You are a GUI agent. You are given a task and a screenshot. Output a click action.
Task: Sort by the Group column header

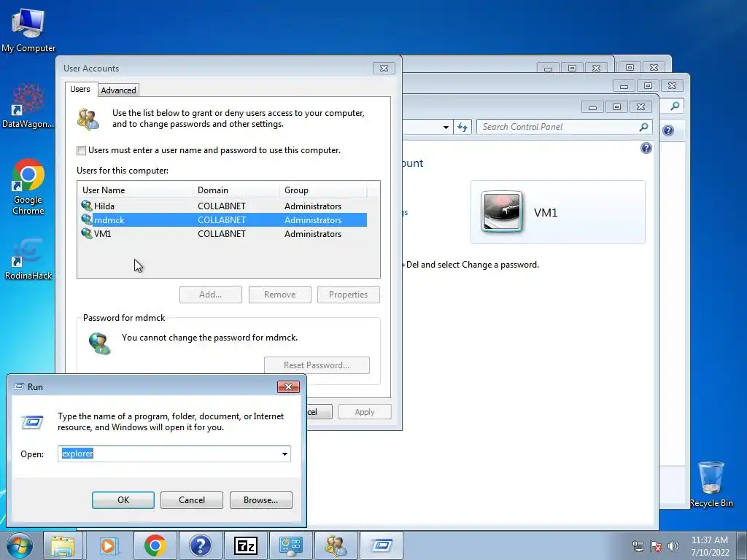tap(323, 190)
